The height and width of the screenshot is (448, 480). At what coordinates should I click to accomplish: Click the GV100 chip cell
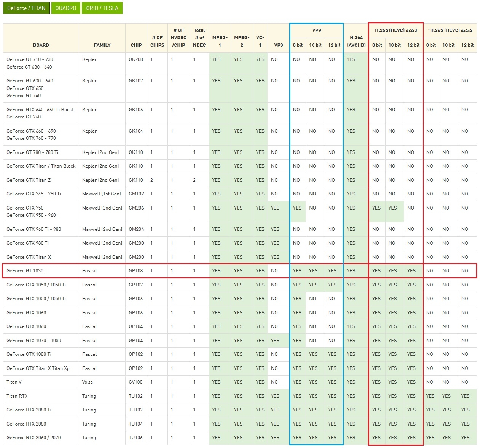coord(136,382)
